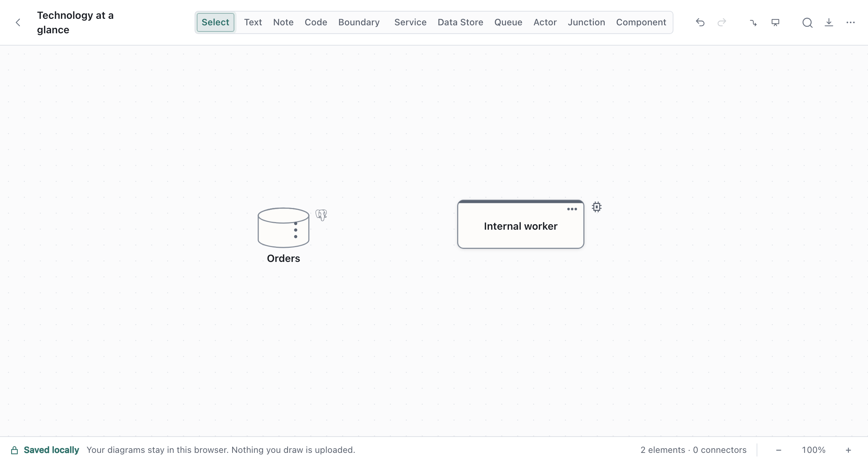Click the diagram title 'Technology at a glance'
The width and height of the screenshot is (868, 463).
(x=75, y=22)
